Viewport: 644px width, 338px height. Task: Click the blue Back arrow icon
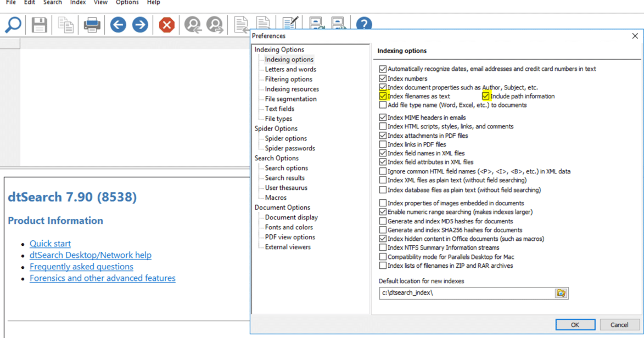click(118, 25)
